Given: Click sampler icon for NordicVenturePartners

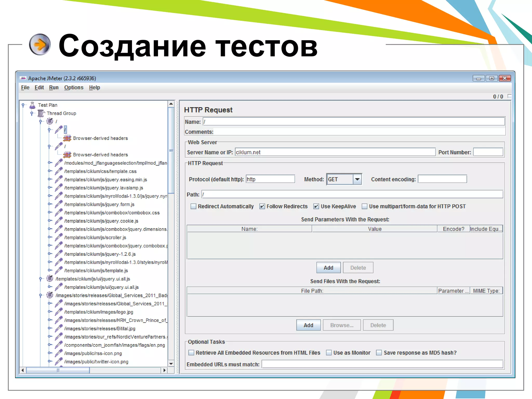Looking at the screenshot, I should 59,337.
